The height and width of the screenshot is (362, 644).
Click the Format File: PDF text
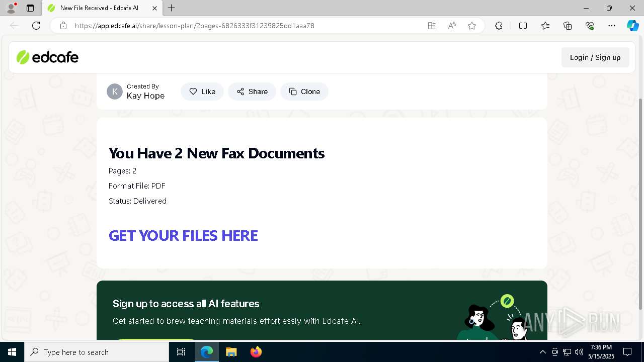137,186
